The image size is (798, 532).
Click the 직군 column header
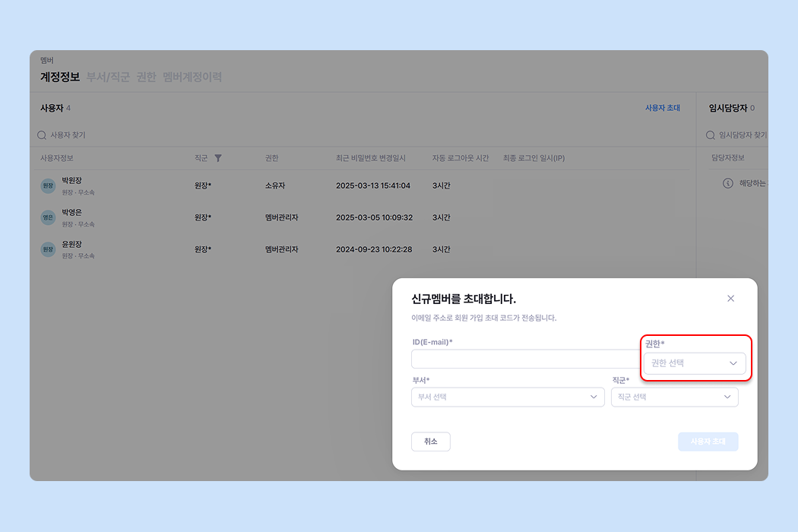coord(201,158)
